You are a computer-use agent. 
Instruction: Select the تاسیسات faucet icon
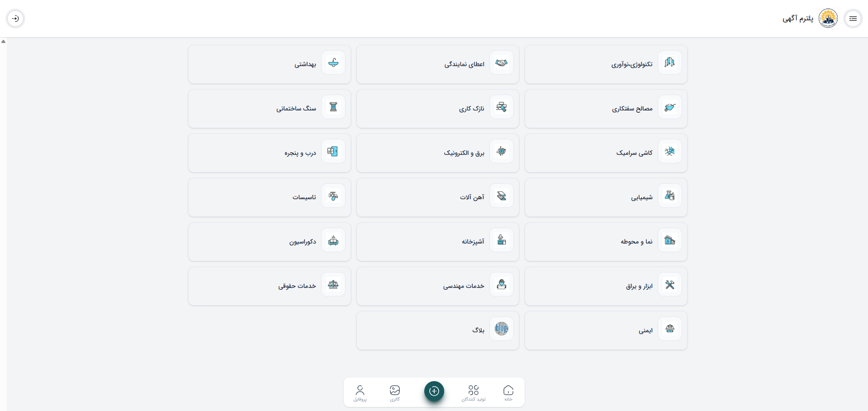click(x=333, y=196)
